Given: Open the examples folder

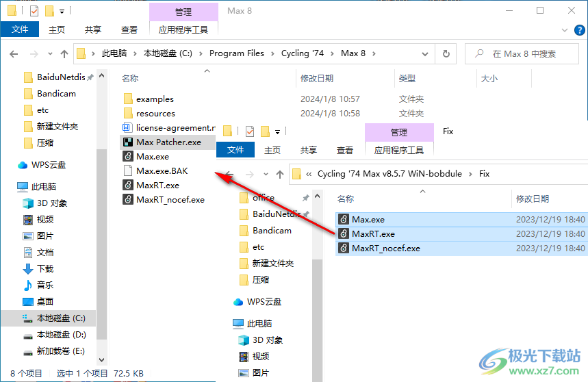Looking at the screenshot, I should (155, 99).
